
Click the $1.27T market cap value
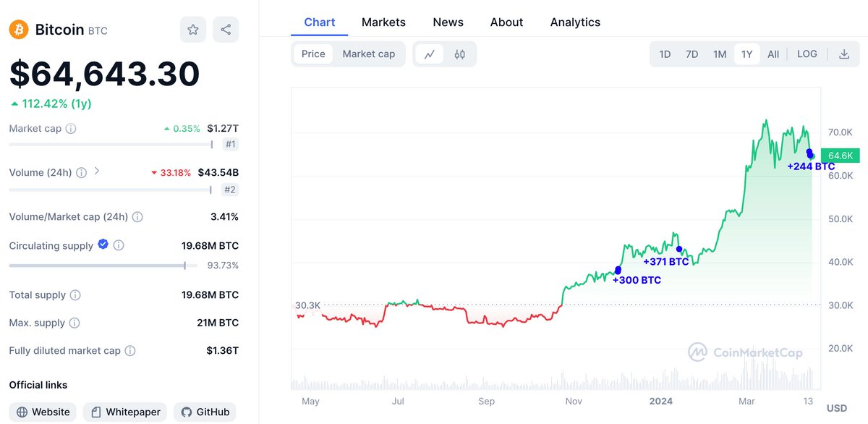[223, 129]
